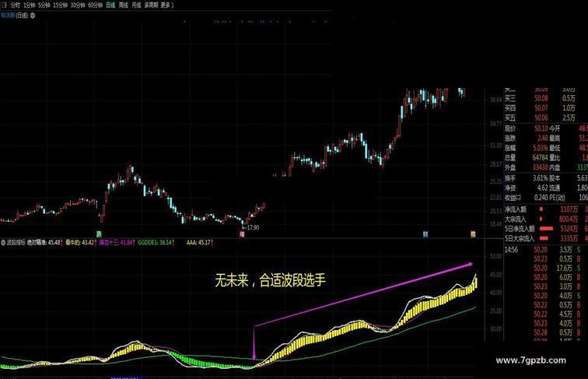Switch to the 15分钟 period
The width and height of the screenshot is (588, 379).
click(61, 5)
